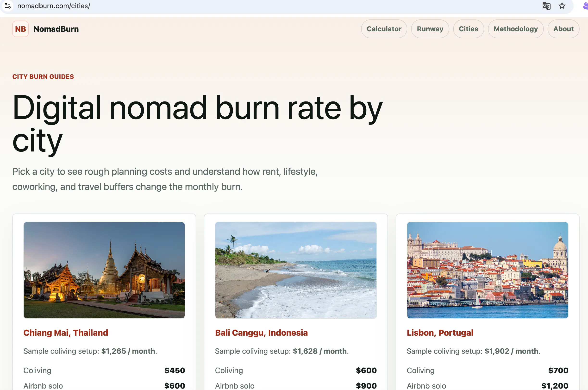
Task: Open the purple extension icon
Action: tap(585, 6)
